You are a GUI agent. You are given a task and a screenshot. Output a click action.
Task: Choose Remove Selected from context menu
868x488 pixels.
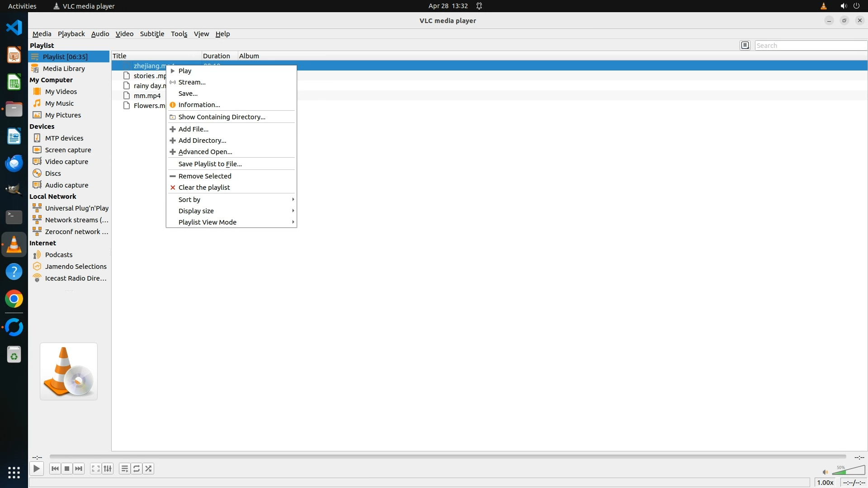point(205,176)
